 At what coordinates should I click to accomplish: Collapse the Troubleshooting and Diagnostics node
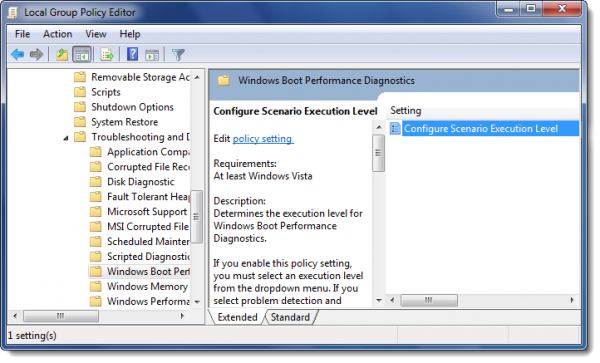click(x=66, y=138)
